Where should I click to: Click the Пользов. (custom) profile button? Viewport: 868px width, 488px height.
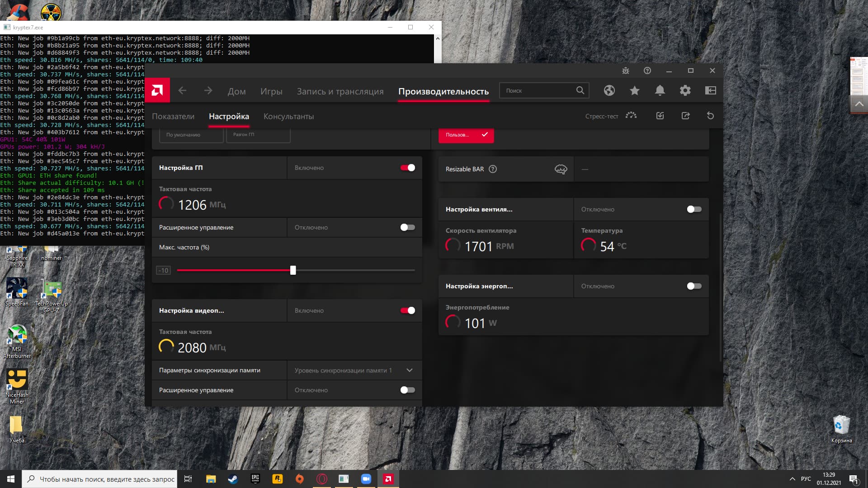coord(466,134)
